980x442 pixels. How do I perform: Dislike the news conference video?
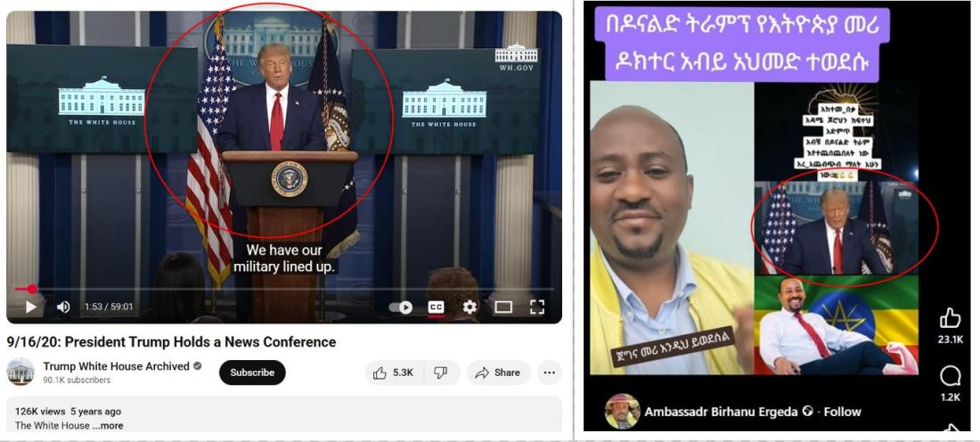coord(441,372)
